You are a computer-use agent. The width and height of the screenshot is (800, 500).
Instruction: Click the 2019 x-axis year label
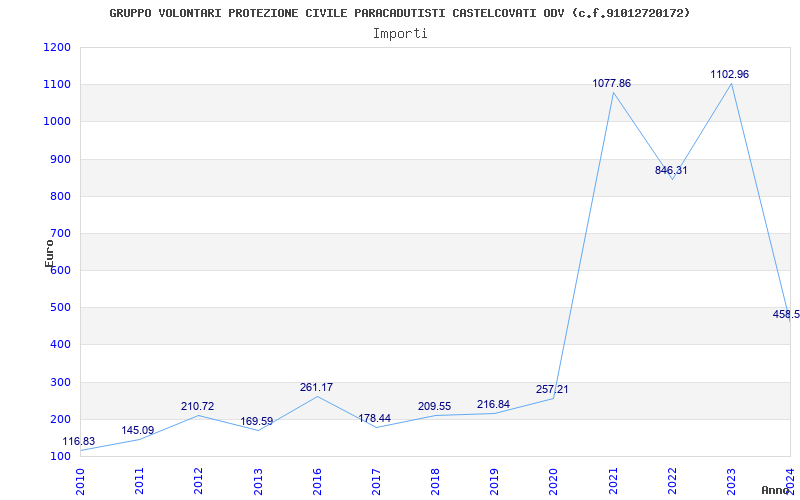[x=494, y=481]
